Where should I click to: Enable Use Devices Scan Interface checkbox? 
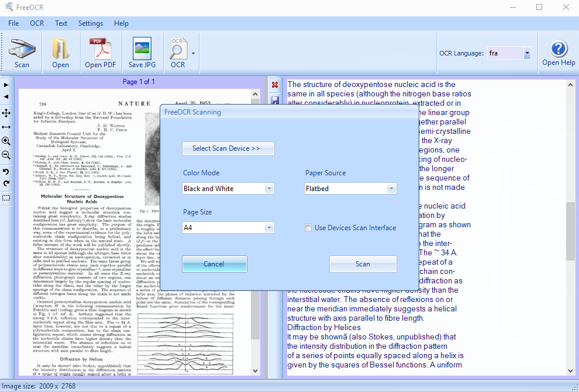(x=308, y=227)
